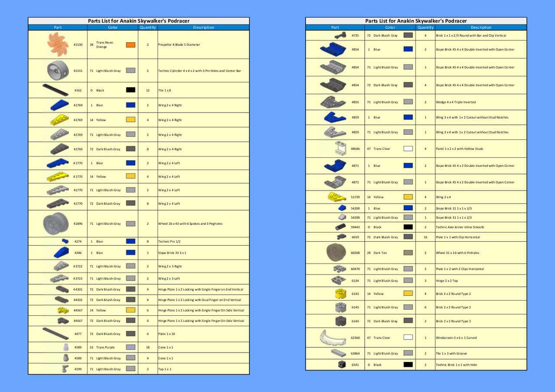The image size is (555, 392).
Task: Select description "Plate 1 x 1 with Clip Horizontal"
Action: (458, 237)
